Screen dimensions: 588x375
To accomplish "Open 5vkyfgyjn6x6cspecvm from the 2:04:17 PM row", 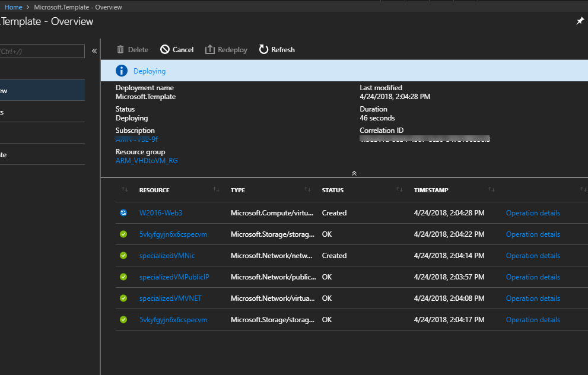I will tap(173, 319).
